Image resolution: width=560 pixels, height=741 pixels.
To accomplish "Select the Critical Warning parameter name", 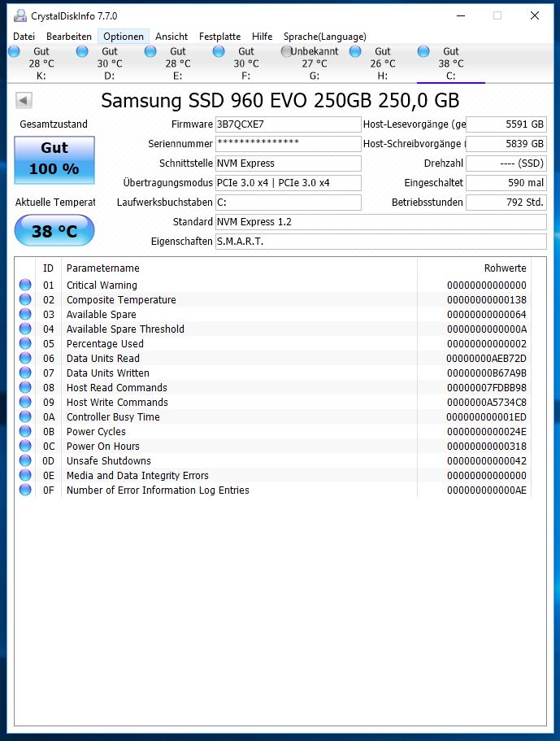I will tap(102, 285).
